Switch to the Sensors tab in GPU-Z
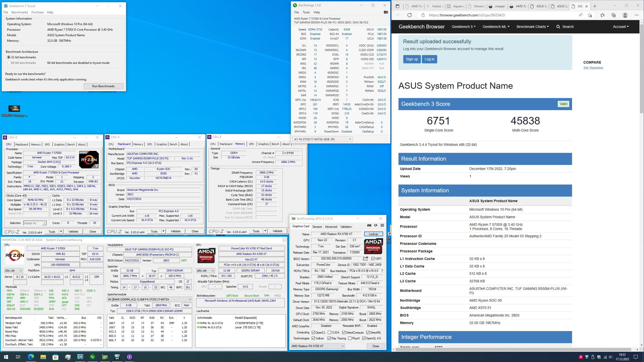The height and width of the screenshot is (362, 644). [x=317, y=227]
